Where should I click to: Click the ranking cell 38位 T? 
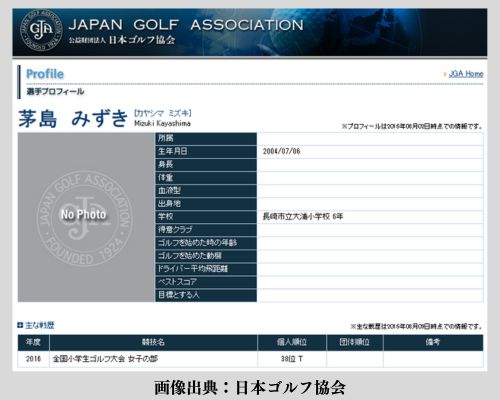pos(292,359)
